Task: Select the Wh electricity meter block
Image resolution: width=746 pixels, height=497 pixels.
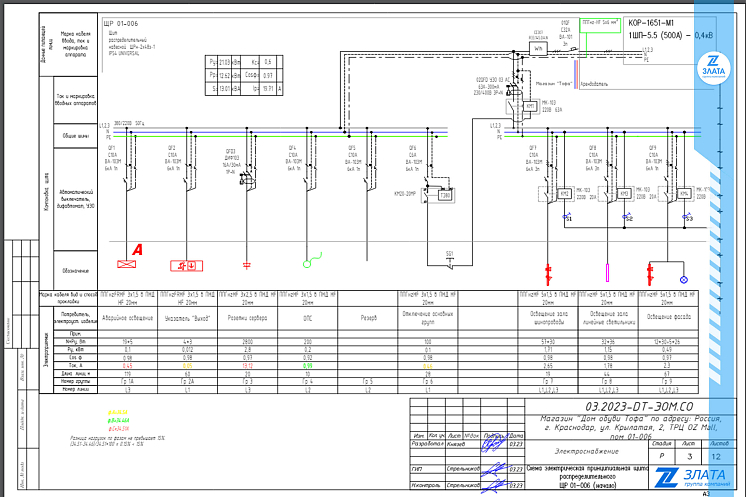Action: point(537,48)
